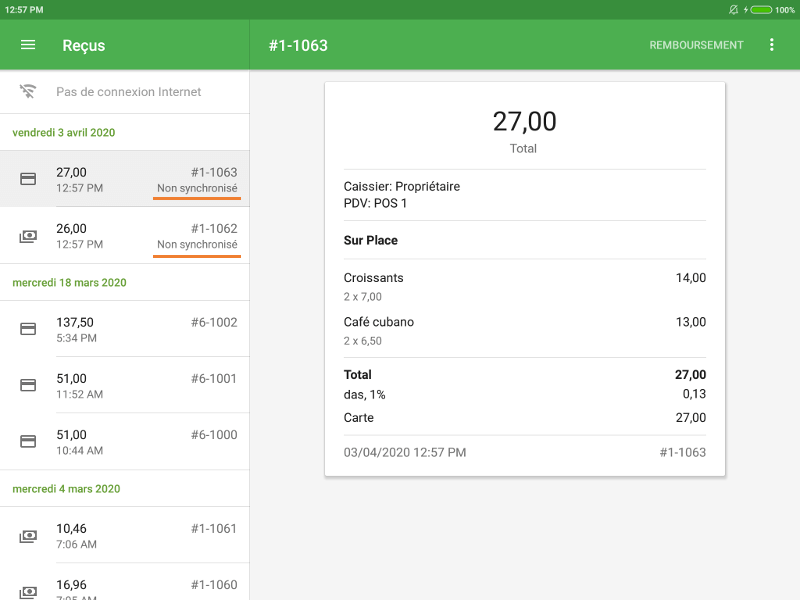
Task: Tap 'Non synchronisé' label on receipt #1-1063
Action: (197, 189)
